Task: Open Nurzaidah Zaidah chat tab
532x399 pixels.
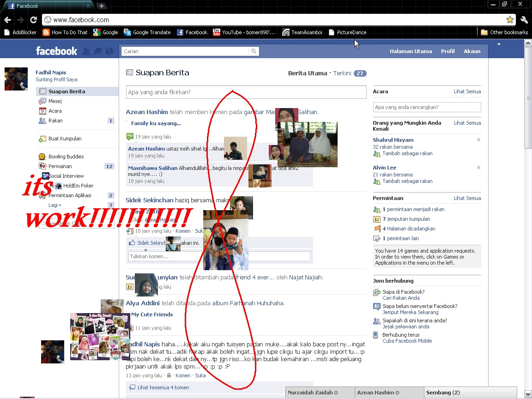Action: click(x=320, y=393)
